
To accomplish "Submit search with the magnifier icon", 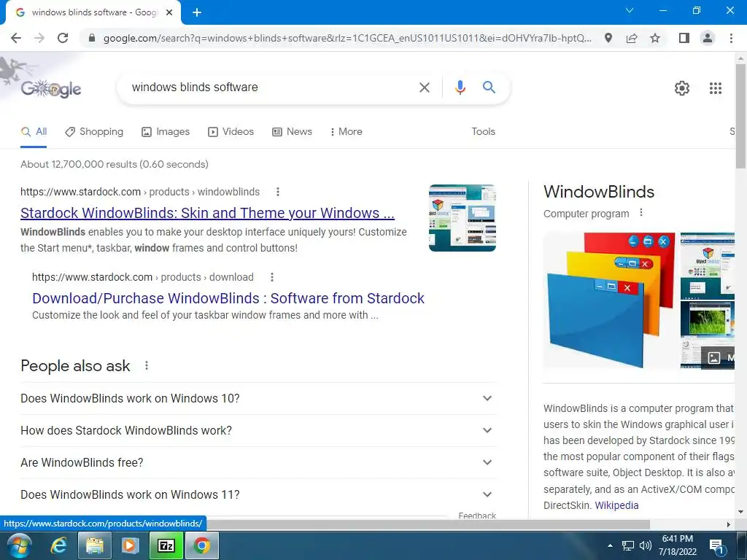I will click(x=489, y=87).
